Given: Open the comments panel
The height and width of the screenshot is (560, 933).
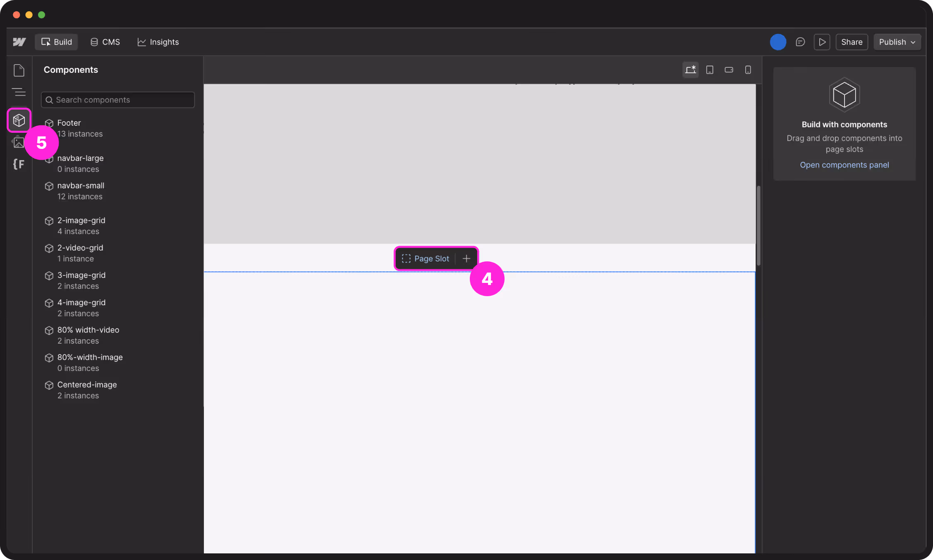Looking at the screenshot, I should tap(800, 42).
